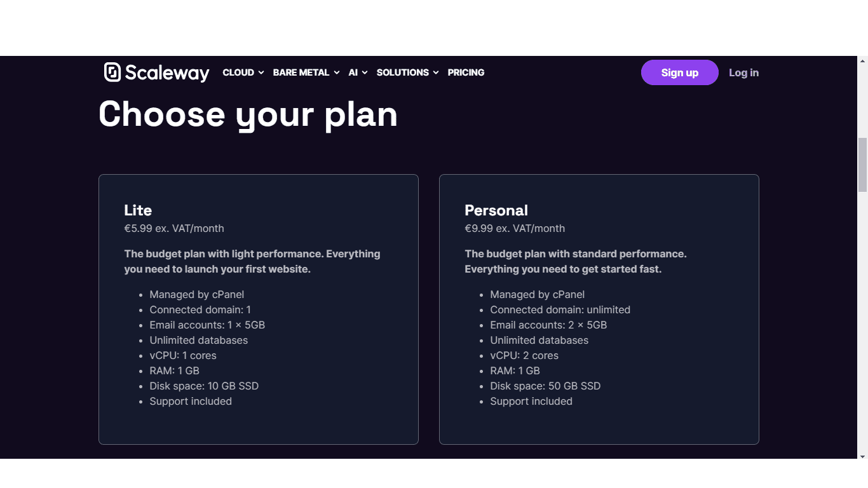868x488 pixels.
Task: Click the Scaleway logo icon
Action: [112, 72]
